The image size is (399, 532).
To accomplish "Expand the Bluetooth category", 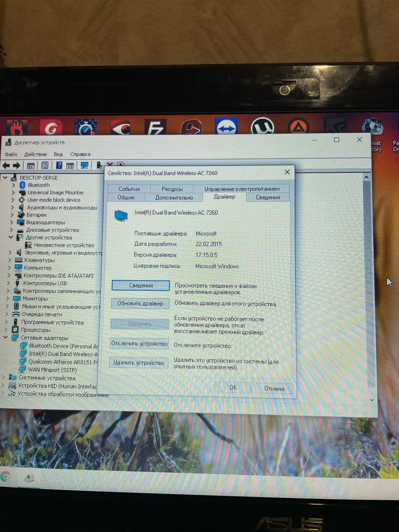I will (x=13, y=185).
